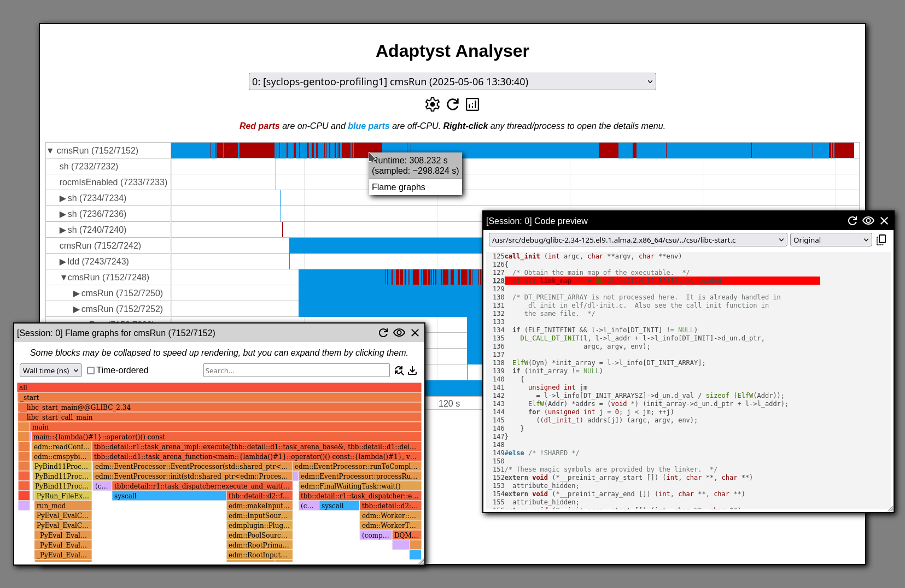The width and height of the screenshot is (905, 588).
Task: Click the 'all' flame graph block
Action: click(x=219, y=387)
